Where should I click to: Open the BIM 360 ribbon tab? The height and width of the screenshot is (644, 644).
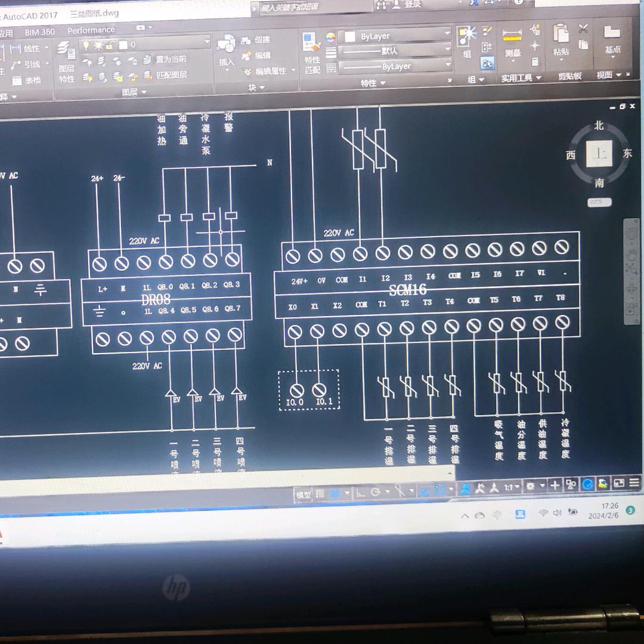(x=39, y=32)
